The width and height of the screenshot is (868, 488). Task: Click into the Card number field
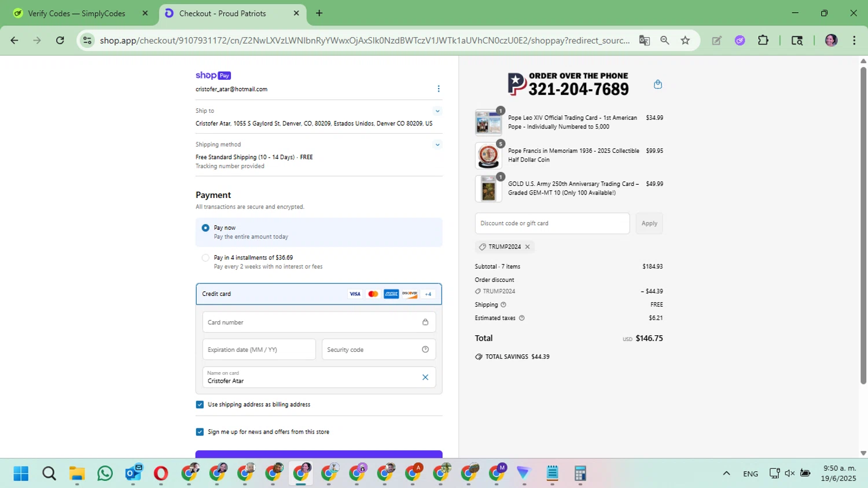click(x=319, y=322)
